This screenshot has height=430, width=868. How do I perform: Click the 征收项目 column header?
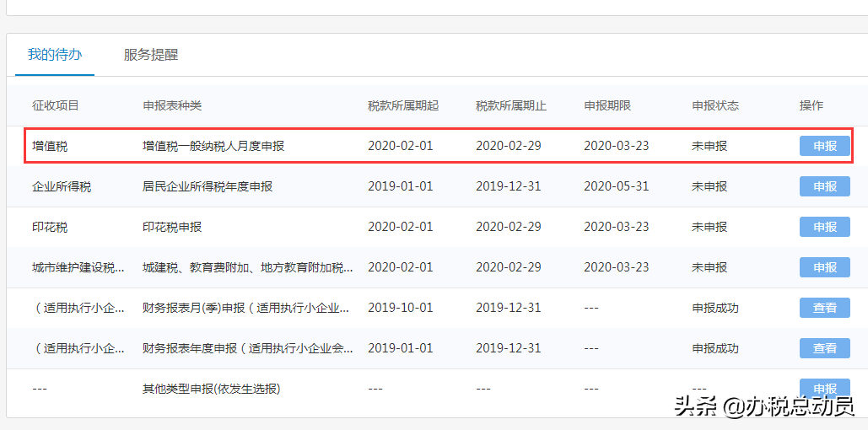pos(56,105)
